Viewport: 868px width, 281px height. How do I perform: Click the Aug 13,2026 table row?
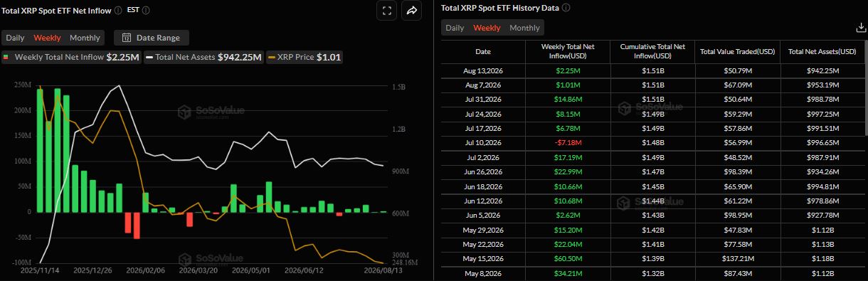652,70
